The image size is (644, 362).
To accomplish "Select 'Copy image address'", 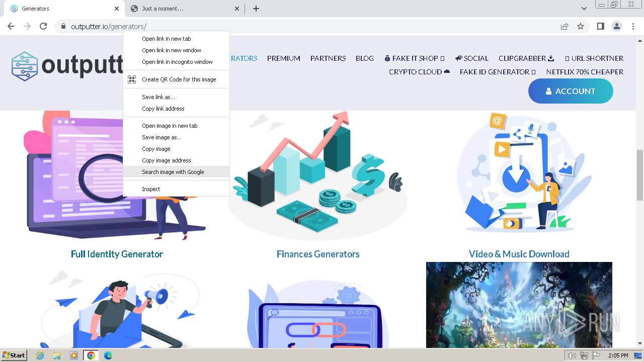I will click(176, 160).
